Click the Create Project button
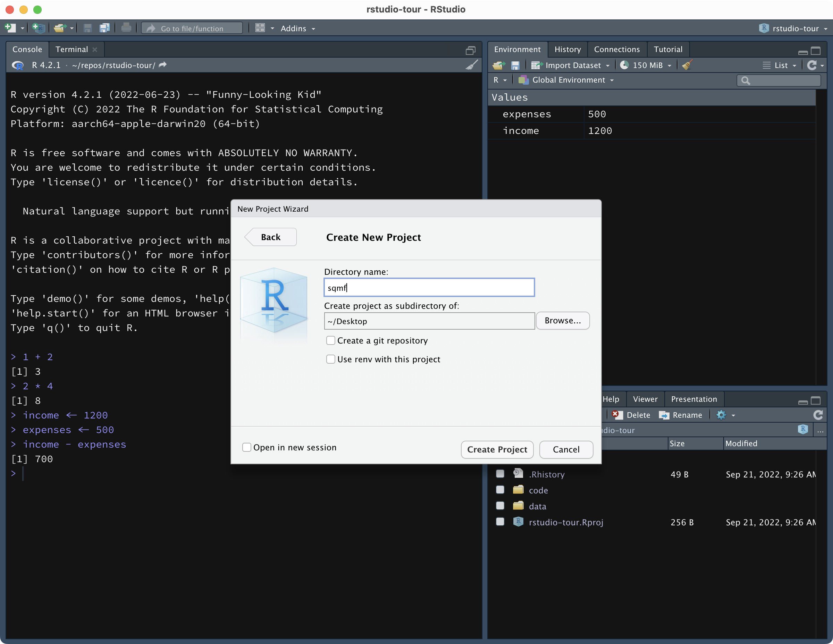Viewport: 833px width, 644px height. click(x=497, y=450)
